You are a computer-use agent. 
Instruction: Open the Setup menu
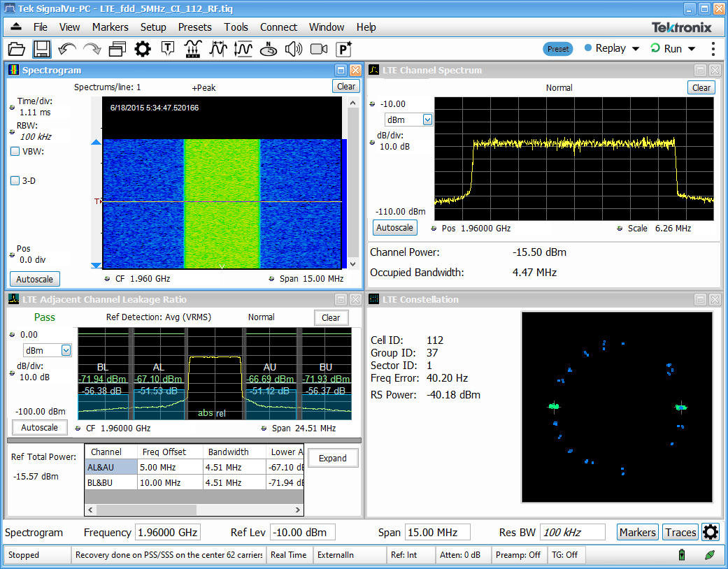coord(153,27)
